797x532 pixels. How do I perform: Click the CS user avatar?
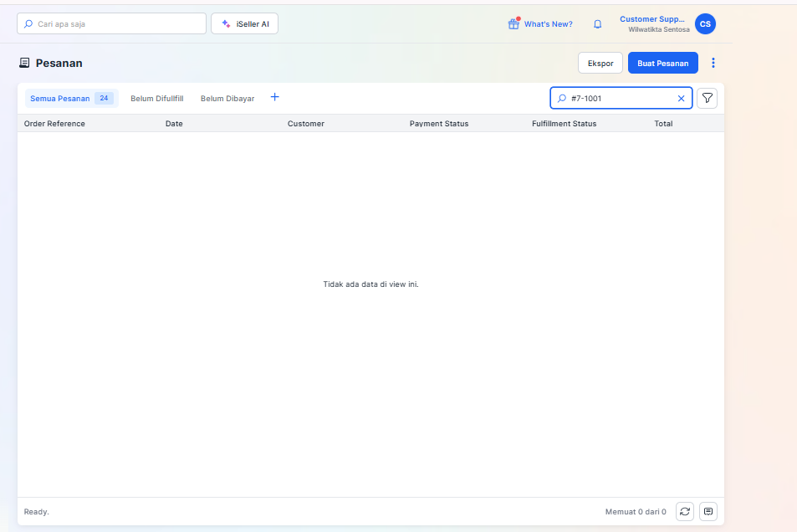tap(705, 24)
